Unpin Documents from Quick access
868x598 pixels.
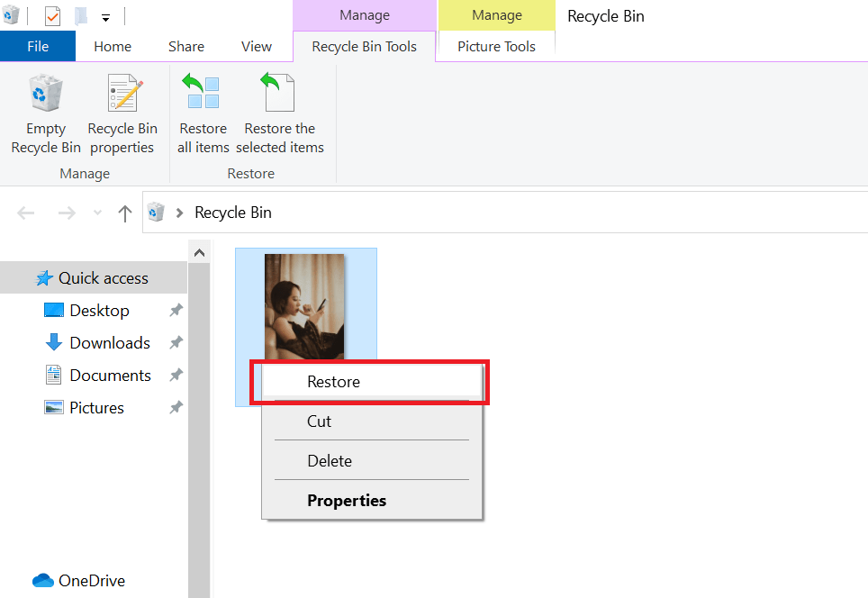point(176,375)
